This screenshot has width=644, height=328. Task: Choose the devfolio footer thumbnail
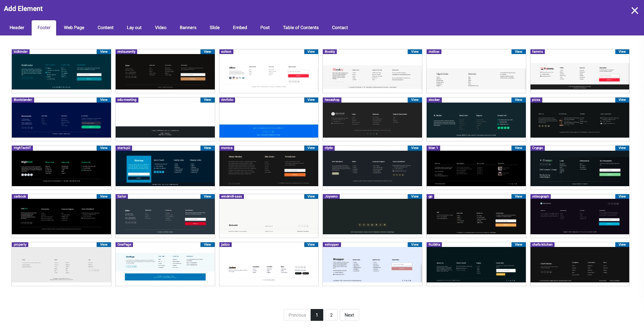(x=269, y=120)
